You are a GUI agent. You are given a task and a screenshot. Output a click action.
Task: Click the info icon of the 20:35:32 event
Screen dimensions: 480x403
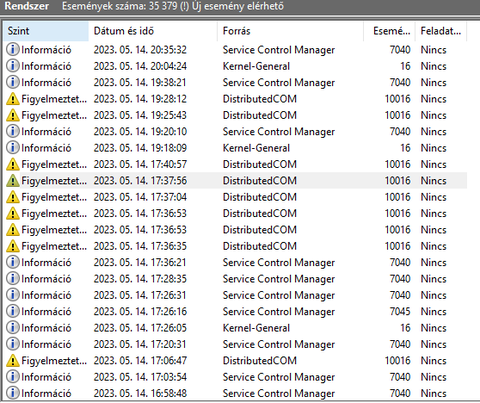(13, 50)
